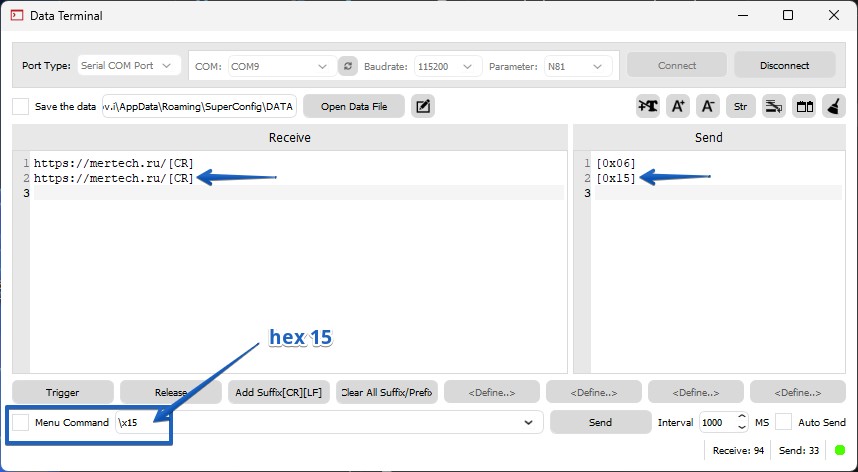Click the split panel layout icon
Viewport: 858px width, 472px height.
tap(803, 106)
